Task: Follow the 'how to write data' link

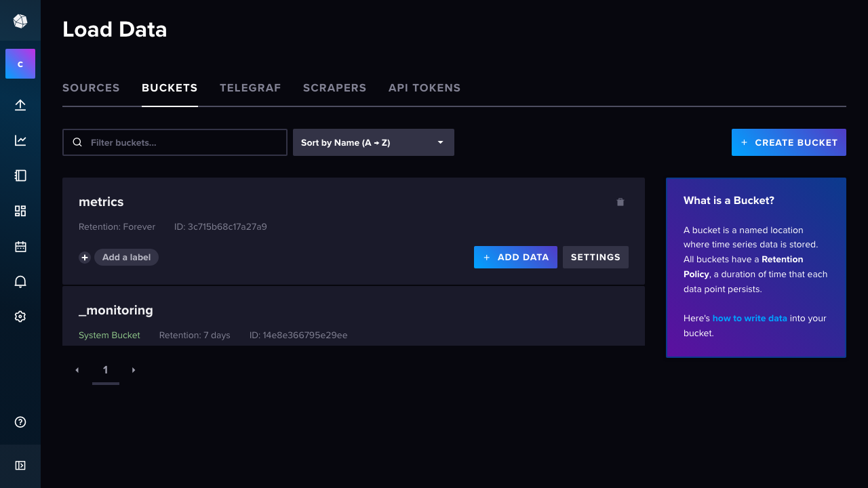Action: pos(749,319)
